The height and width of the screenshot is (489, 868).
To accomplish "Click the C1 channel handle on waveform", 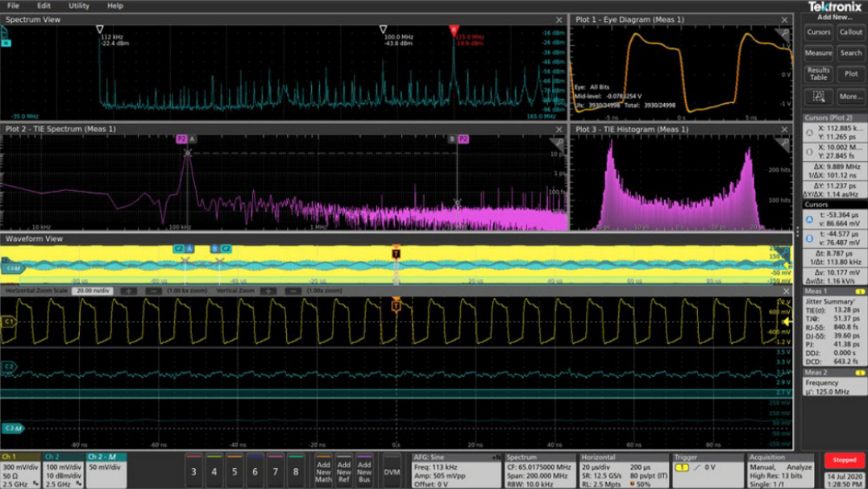I will click(x=10, y=321).
